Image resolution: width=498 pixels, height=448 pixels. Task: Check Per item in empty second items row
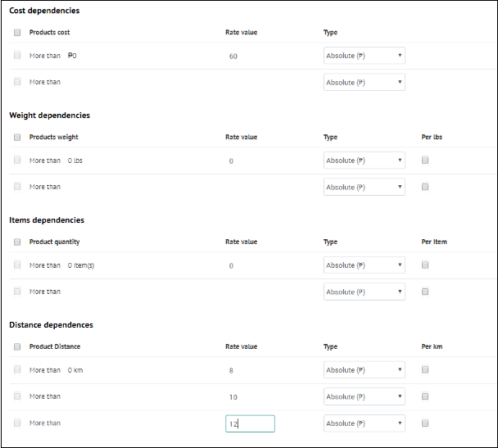pos(425,292)
